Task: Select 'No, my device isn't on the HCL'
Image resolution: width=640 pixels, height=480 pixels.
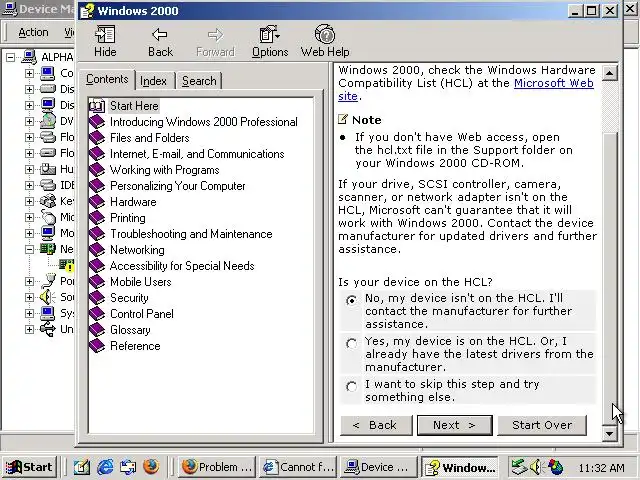Action: click(351, 300)
